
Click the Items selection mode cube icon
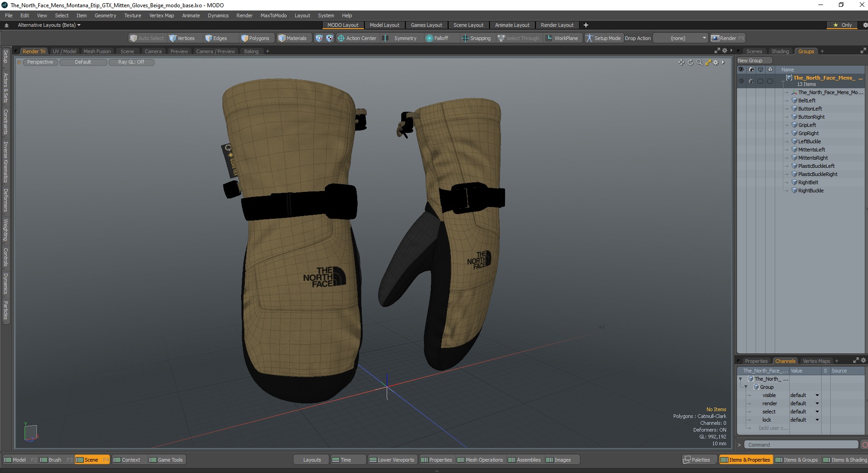point(319,38)
